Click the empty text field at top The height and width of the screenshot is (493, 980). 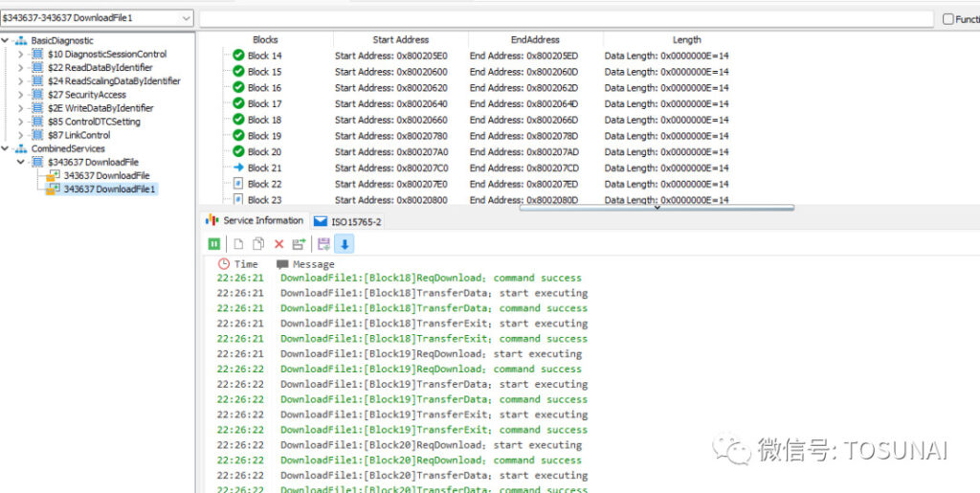(565, 18)
